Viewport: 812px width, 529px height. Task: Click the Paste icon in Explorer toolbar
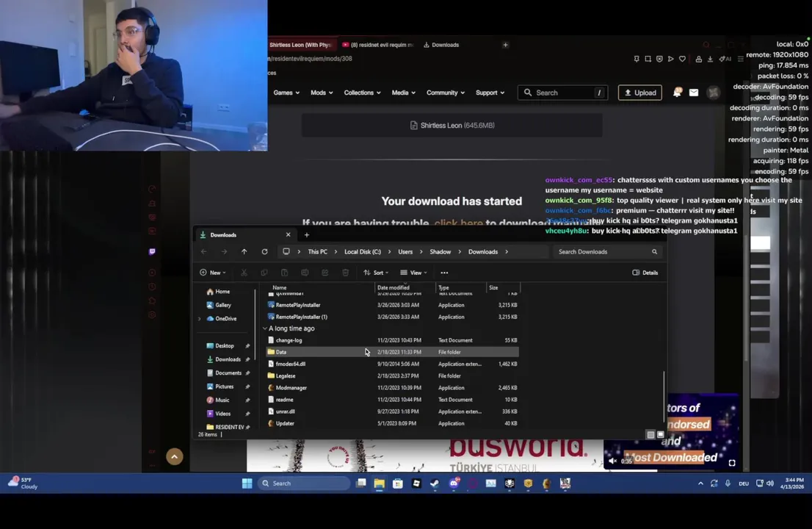[284, 273]
